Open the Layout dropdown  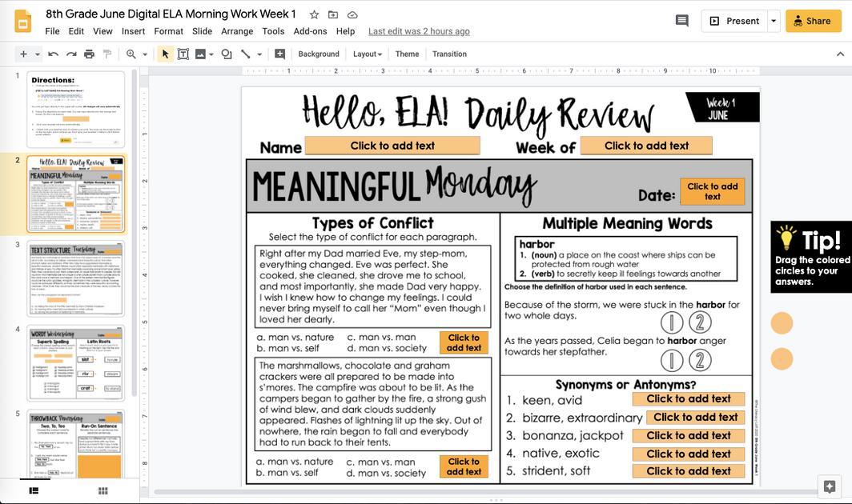pyautogui.click(x=367, y=54)
